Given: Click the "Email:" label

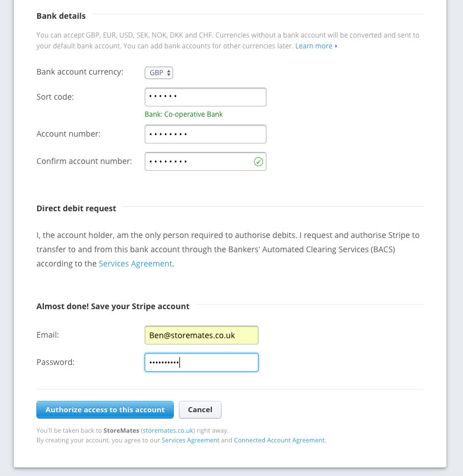Looking at the screenshot, I should click(48, 335).
